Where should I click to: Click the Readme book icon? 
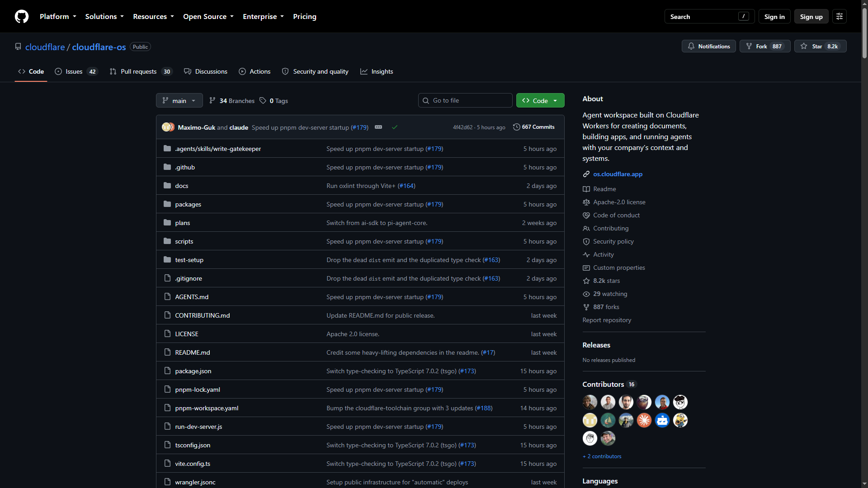586,189
